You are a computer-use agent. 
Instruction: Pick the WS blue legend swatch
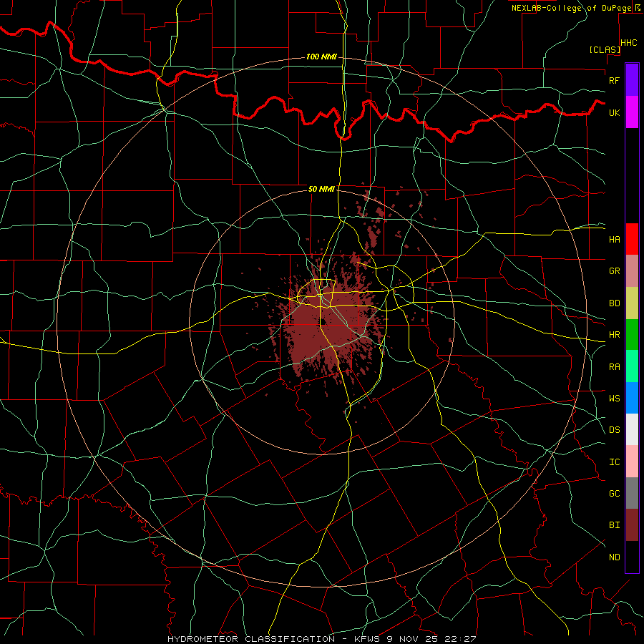632,398
